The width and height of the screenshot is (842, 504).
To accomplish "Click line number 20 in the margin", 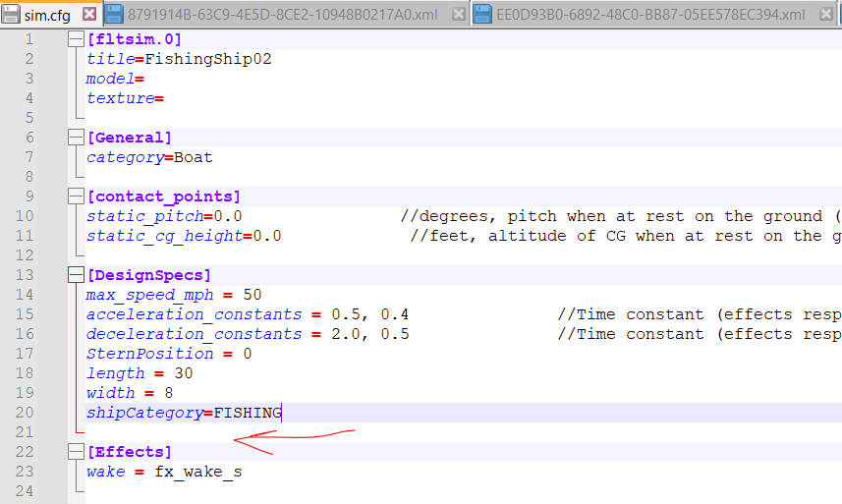I will point(25,413).
